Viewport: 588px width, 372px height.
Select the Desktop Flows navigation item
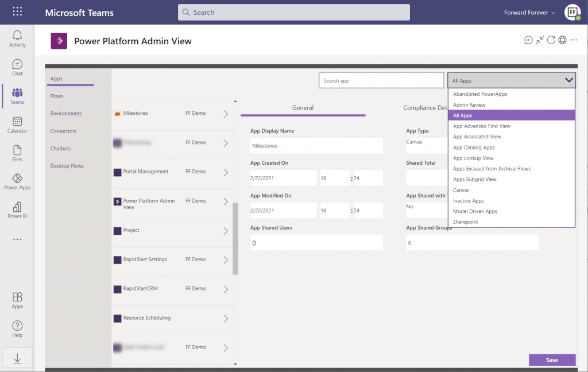[x=67, y=166]
